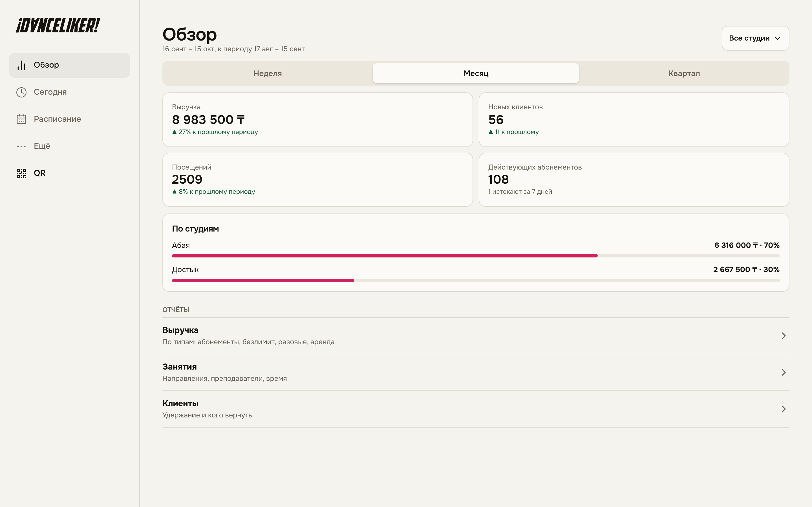
Task: Click the chevron arrow on the Выручка report row
Action: tap(784, 336)
